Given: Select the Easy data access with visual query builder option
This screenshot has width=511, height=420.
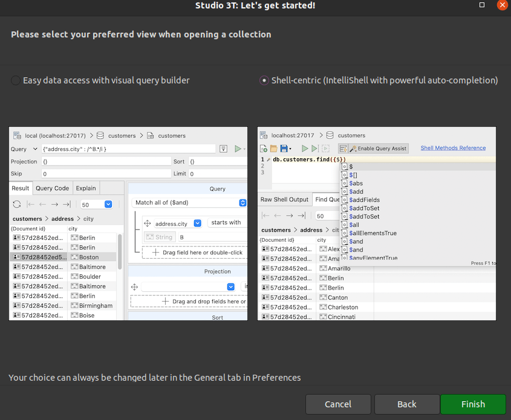Looking at the screenshot, I should click(x=100, y=80).
